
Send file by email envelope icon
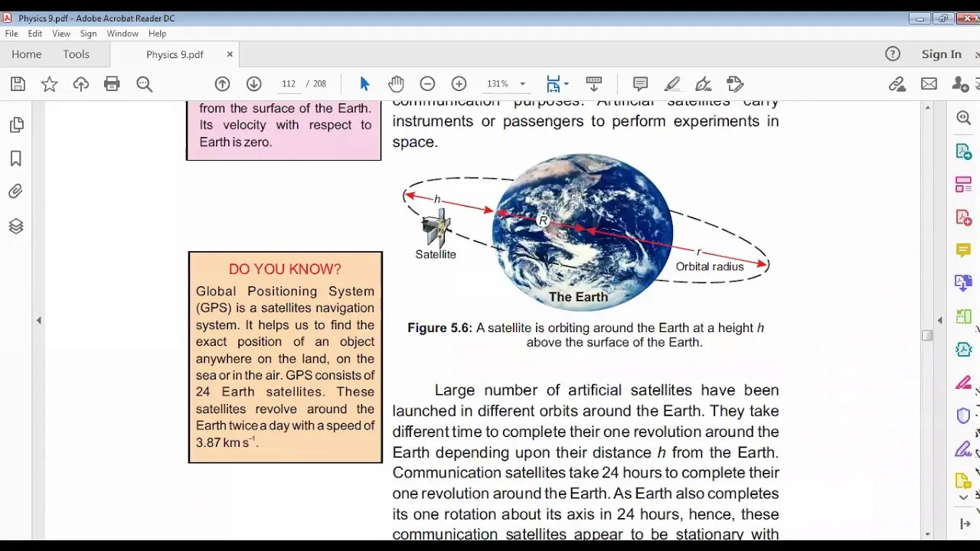coord(929,84)
